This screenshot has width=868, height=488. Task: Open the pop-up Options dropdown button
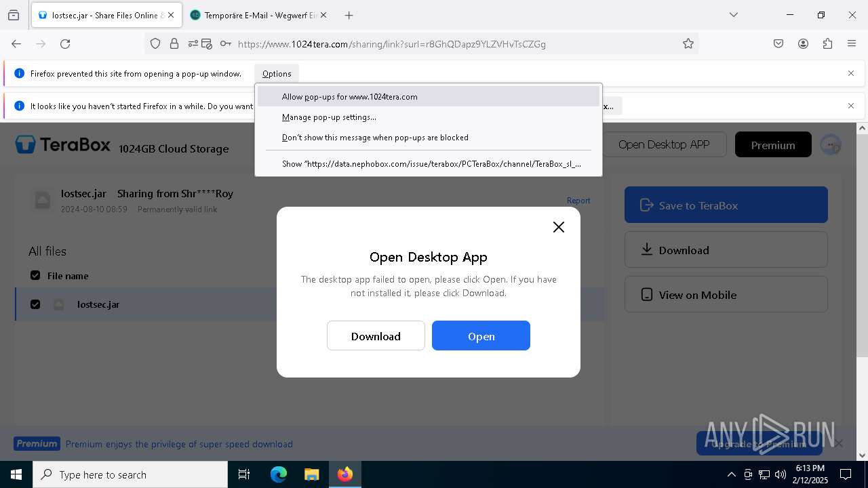(277, 73)
